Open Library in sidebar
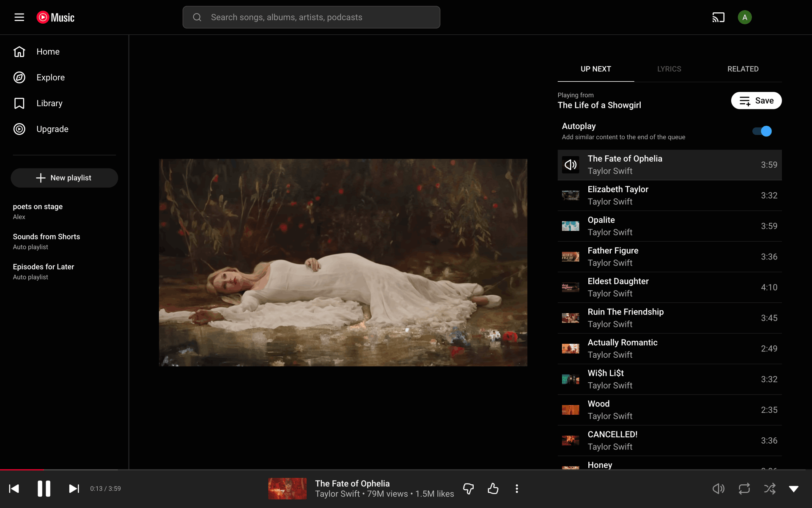This screenshot has width=812, height=508. coord(49,103)
